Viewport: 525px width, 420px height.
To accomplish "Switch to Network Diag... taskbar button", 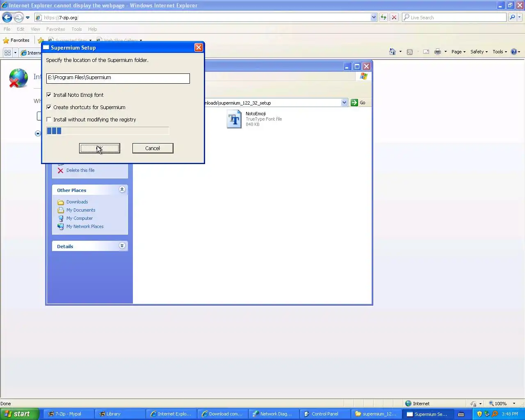I will (x=274, y=414).
